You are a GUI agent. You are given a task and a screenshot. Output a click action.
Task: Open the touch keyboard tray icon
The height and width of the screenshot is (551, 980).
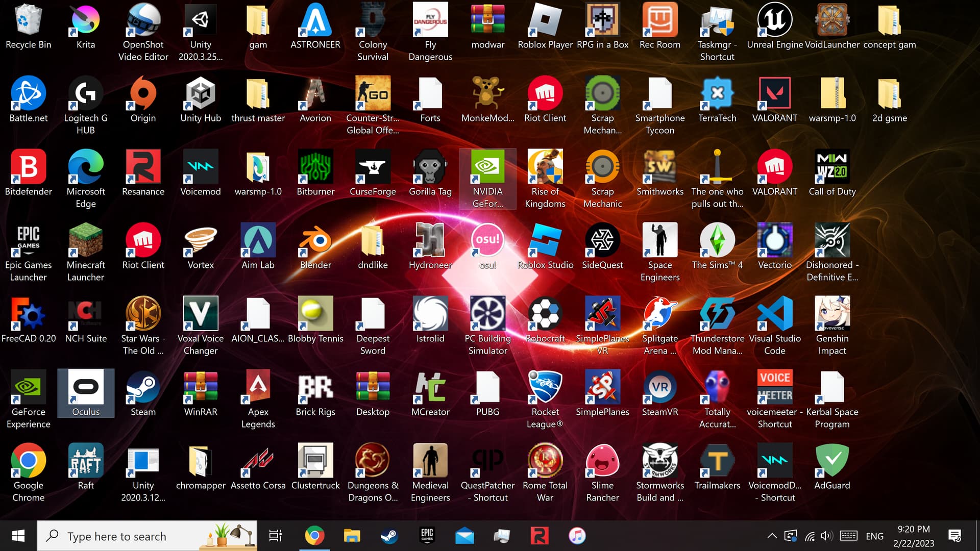(848, 536)
